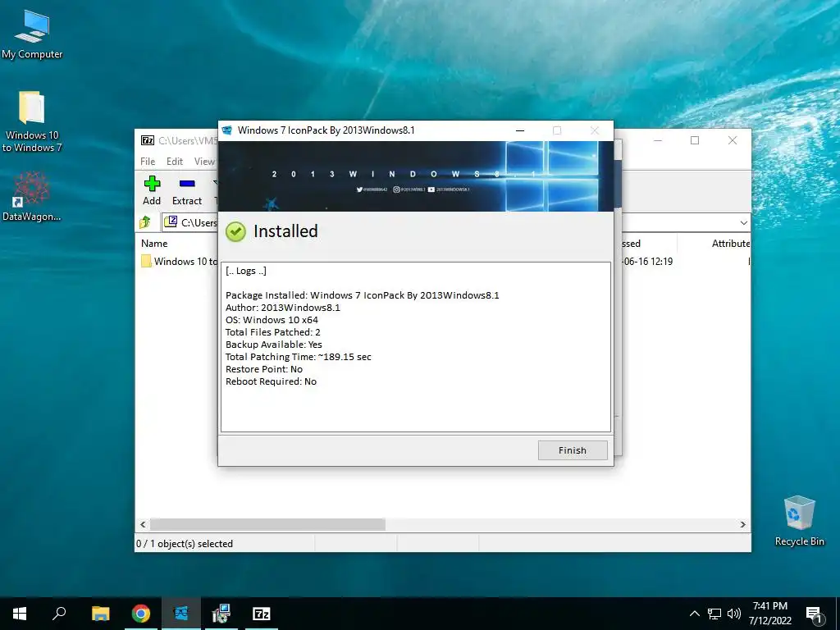Open the File menu in 7-Zip
This screenshot has height=630, width=840.
(148, 162)
